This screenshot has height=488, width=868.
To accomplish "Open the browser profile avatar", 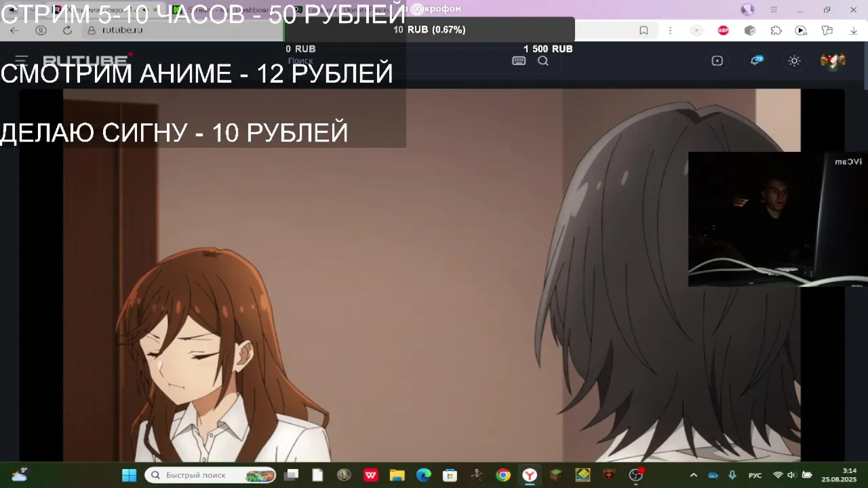I will click(x=747, y=9).
